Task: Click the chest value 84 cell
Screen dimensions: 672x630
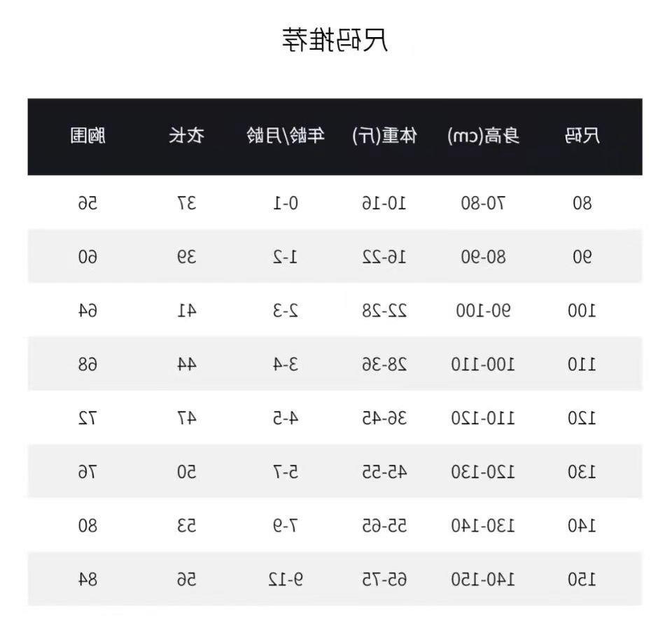Action: pyautogui.click(x=87, y=579)
